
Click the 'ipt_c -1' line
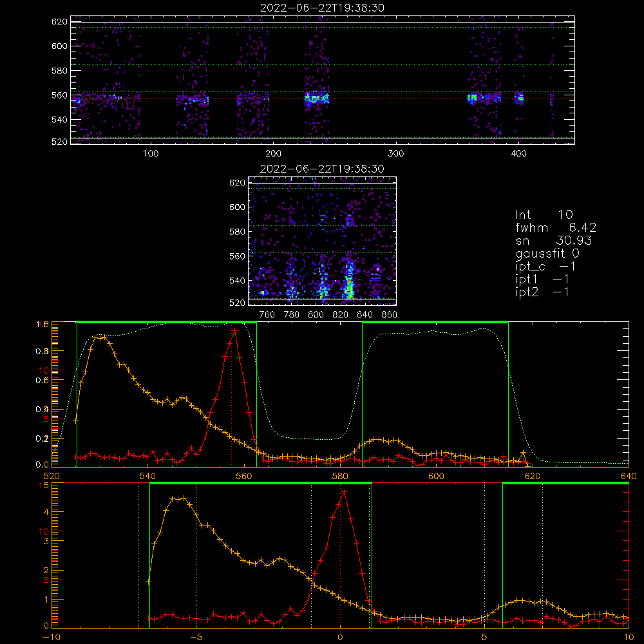pyautogui.click(x=545, y=267)
